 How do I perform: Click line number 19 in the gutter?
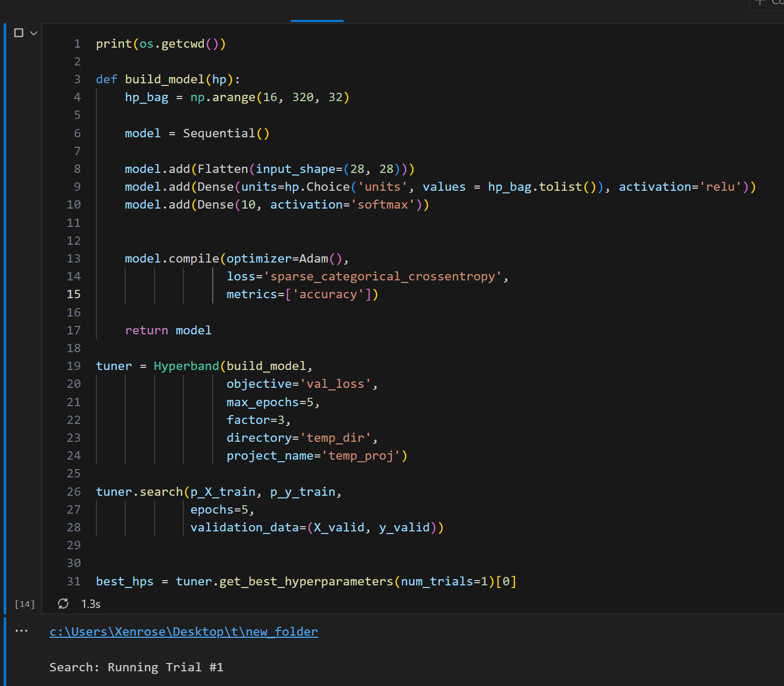click(74, 366)
